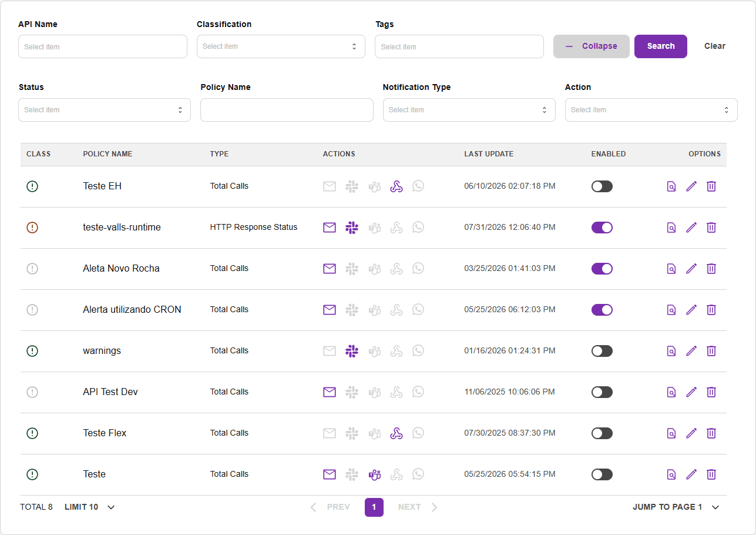Image resolution: width=756 pixels, height=535 pixels.
Task: Expand the LIMIT 10 selector
Action: pyautogui.click(x=90, y=507)
